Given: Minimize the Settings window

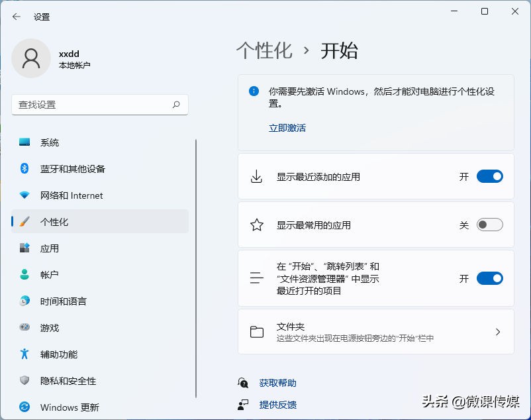Looking at the screenshot, I should 454,11.
